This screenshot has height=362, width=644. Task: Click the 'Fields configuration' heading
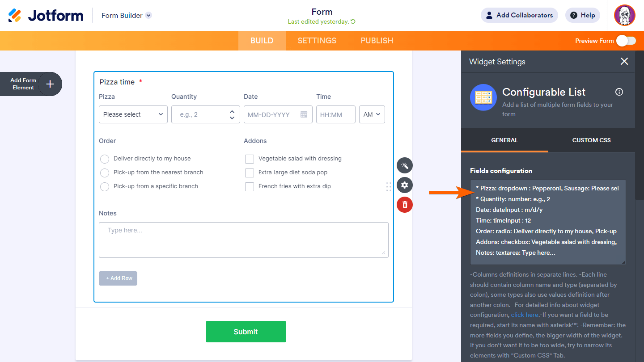pyautogui.click(x=501, y=171)
